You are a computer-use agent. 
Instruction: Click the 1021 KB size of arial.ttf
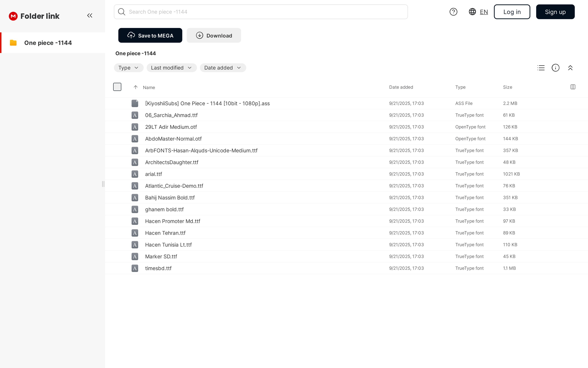click(x=511, y=174)
